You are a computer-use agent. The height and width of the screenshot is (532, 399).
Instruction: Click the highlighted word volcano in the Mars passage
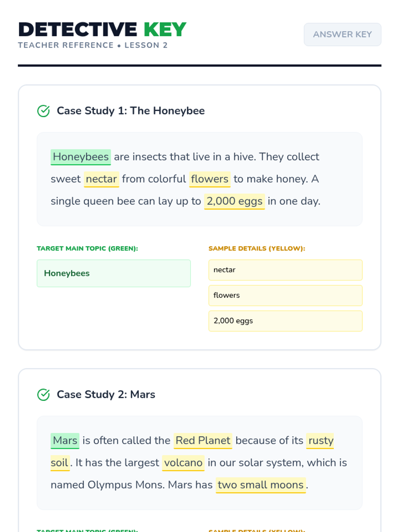183,463
